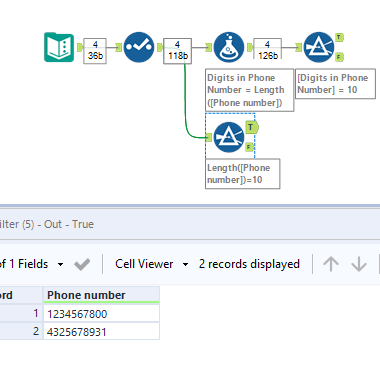Screen dimensions: 380x365
Task: Select the Text Input tool on canvas
Action: click(59, 47)
